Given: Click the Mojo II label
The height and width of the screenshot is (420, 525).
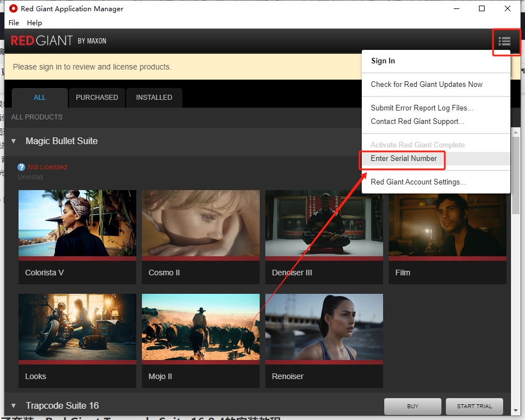Looking at the screenshot, I should (x=160, y=376).
